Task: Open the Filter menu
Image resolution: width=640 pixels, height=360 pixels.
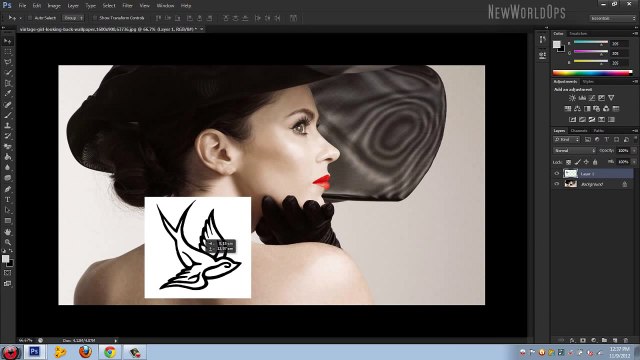Action: coord(127,6)
